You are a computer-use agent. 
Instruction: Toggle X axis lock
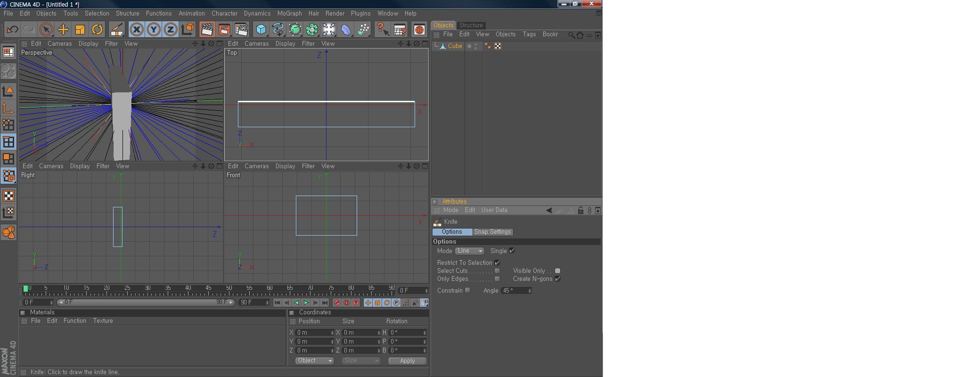137,29
